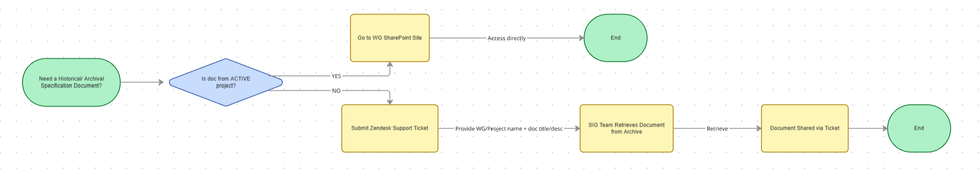Screen dimensions: 980x169
Task: Click the 'Retrieve' connector label
Action: point(717,129)
